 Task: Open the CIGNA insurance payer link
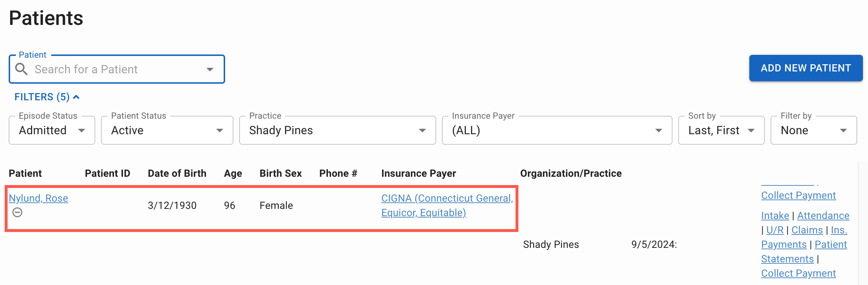[x=447, y=205]
